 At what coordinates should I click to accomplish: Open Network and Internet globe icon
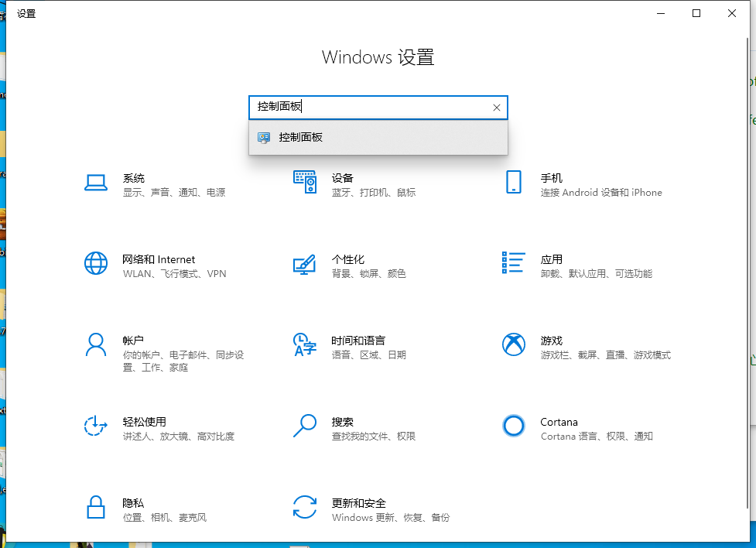point(96,263)
